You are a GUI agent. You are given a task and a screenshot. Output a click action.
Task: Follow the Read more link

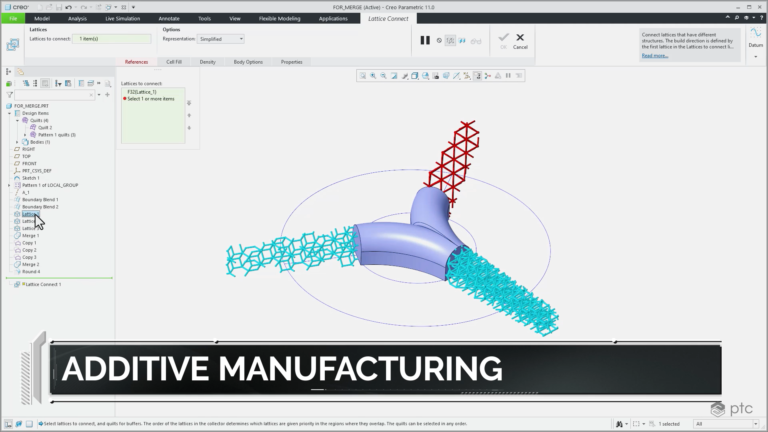pos(655,56)
